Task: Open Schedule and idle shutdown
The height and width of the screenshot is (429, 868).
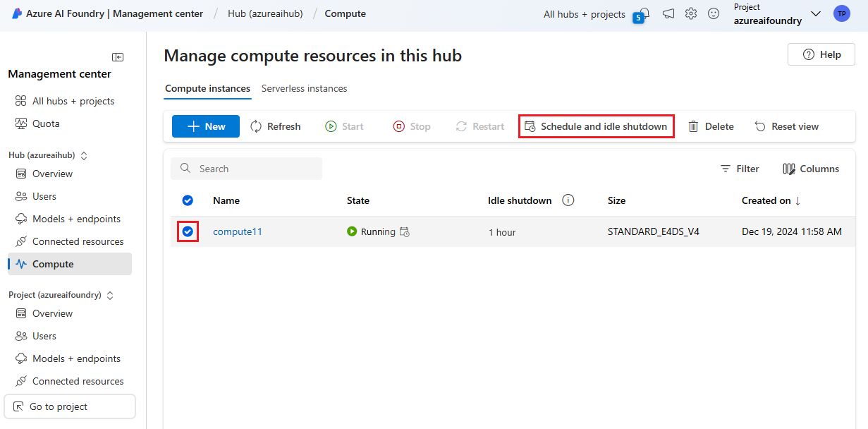Action: pos(596,126)
